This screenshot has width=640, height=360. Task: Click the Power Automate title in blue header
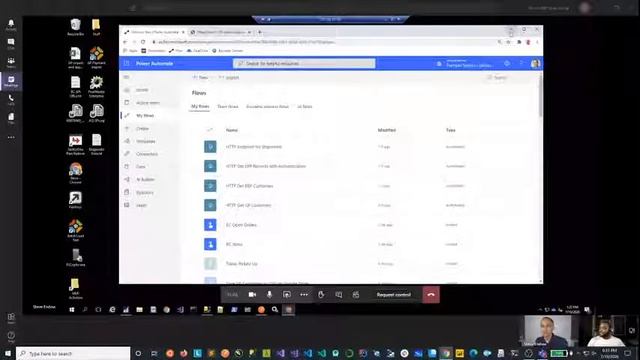154,64
